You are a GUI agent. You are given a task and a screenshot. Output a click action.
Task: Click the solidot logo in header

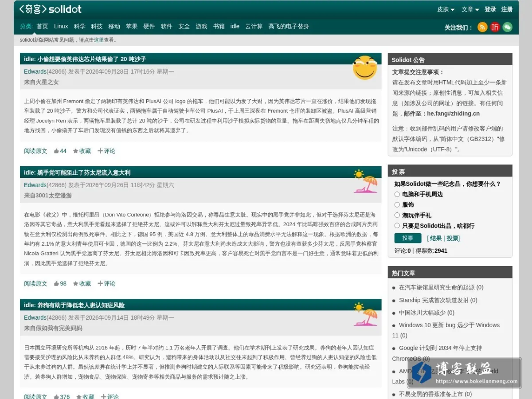tap(51, 9)
